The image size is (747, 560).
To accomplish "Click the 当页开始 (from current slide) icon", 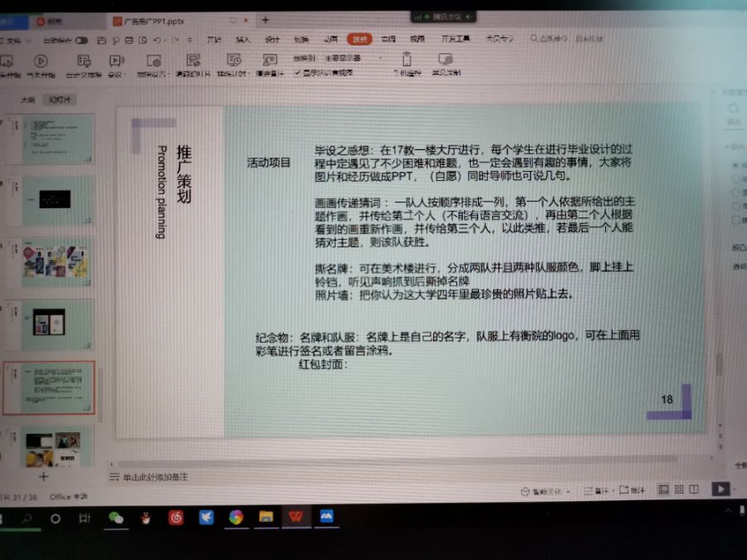I will (x=41, y=61).
